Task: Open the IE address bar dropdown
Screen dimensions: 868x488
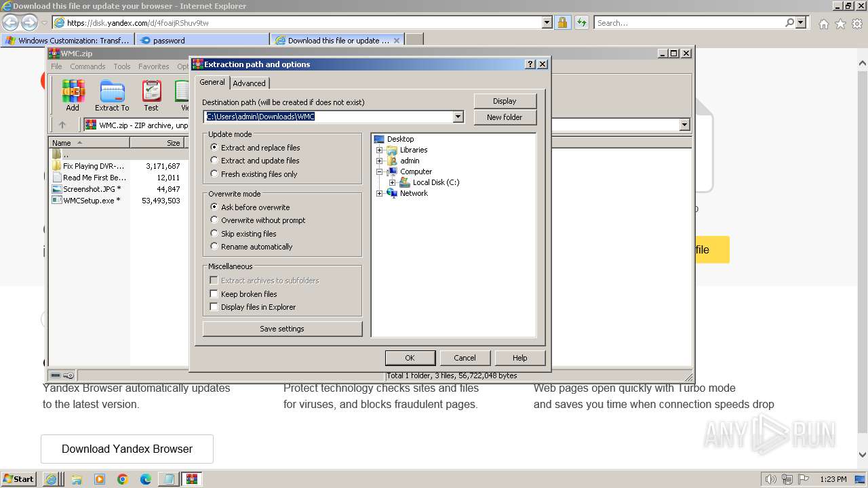Action: pos(547,22)
